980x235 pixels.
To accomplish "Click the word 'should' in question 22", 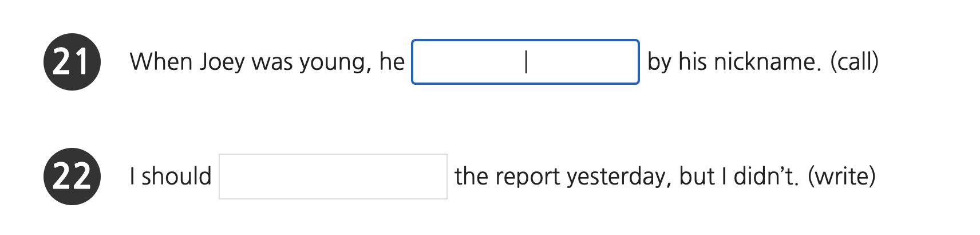I will coord(177,176).
